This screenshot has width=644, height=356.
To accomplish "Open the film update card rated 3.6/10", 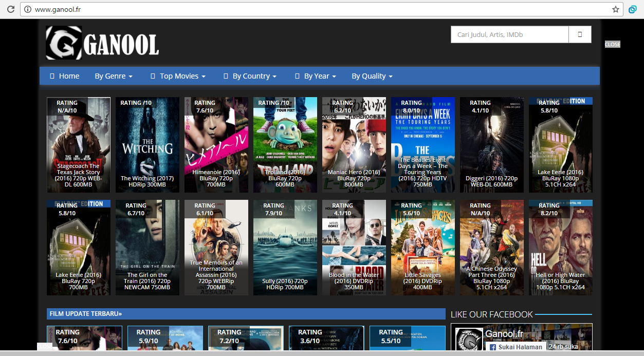I will click(326, 338).
